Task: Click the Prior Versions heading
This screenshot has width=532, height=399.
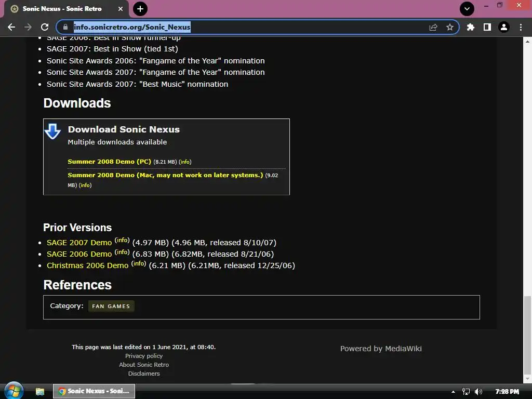Action: point(77,228)
